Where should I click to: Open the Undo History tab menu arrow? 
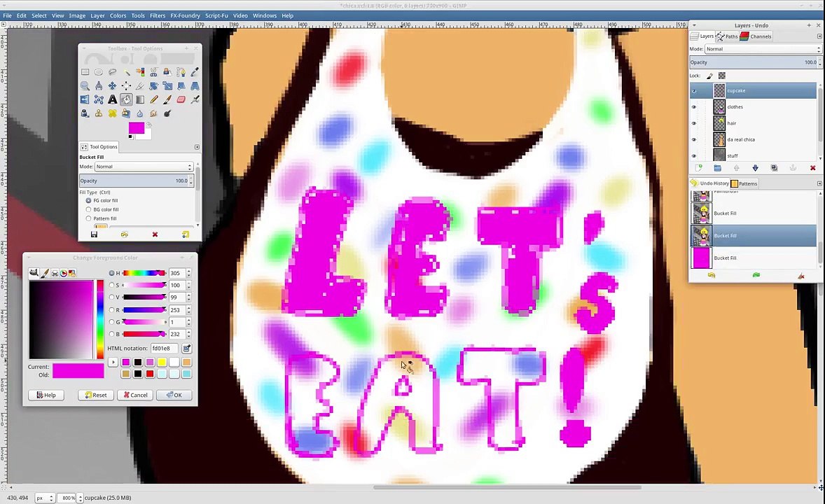click(819, 183)
